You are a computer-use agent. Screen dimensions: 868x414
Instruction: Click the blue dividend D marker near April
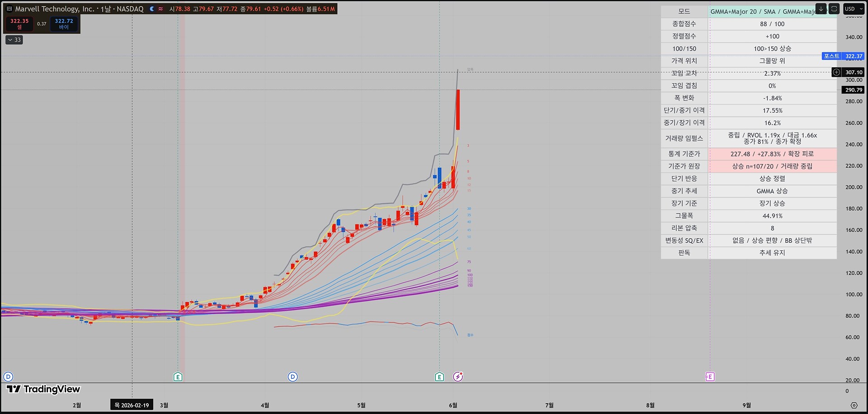(293, 376)
